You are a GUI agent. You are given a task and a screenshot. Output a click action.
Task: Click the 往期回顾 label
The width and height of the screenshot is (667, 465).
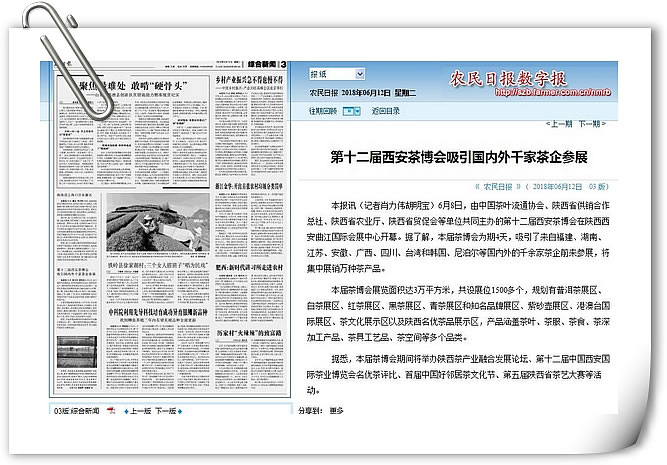point(323,111)
